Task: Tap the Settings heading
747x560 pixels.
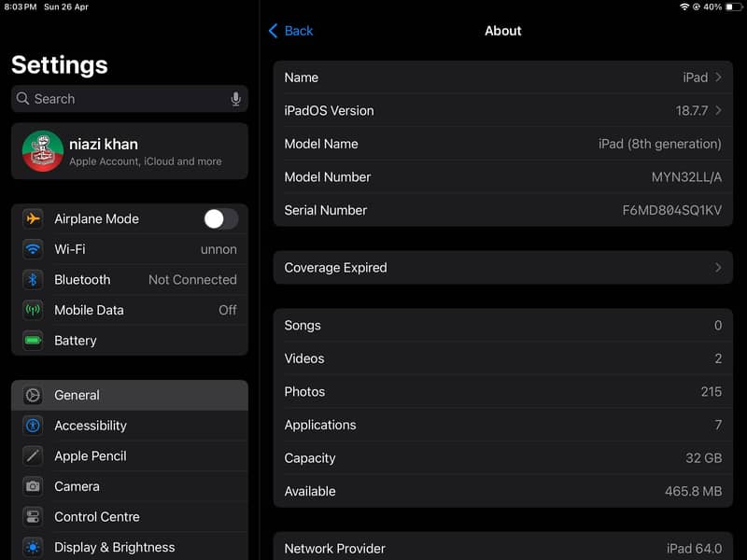Action: [x=60, y=64]
